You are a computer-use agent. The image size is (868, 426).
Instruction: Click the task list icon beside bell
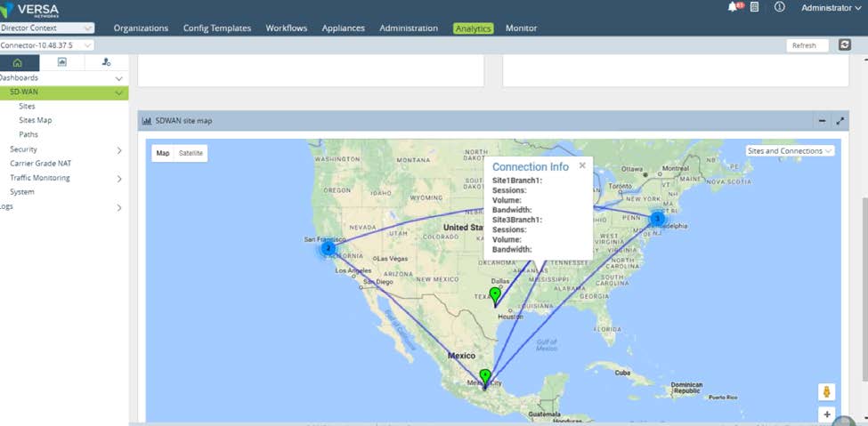(755, 7)
